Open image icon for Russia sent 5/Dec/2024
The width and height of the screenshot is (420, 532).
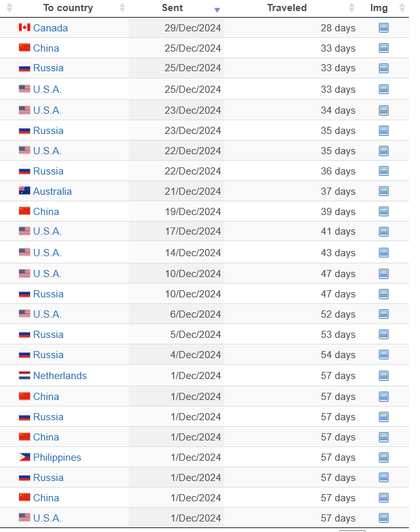click(383, 335)
